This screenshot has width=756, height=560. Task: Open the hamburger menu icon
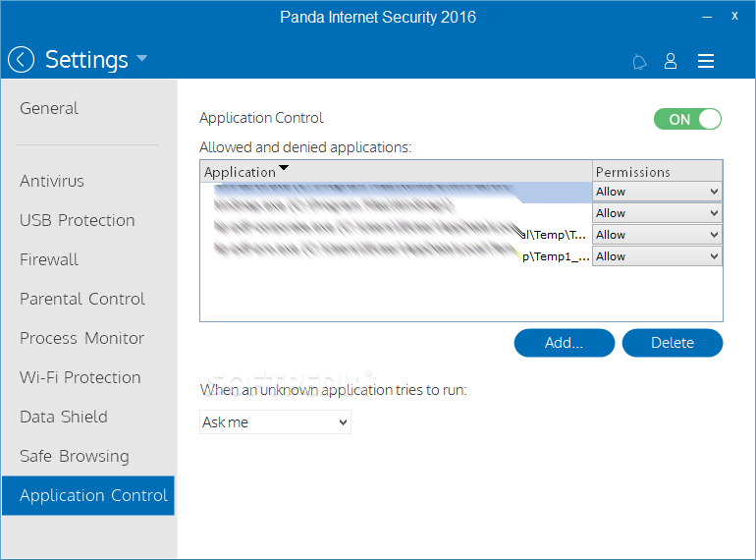[x=705, y=61]
